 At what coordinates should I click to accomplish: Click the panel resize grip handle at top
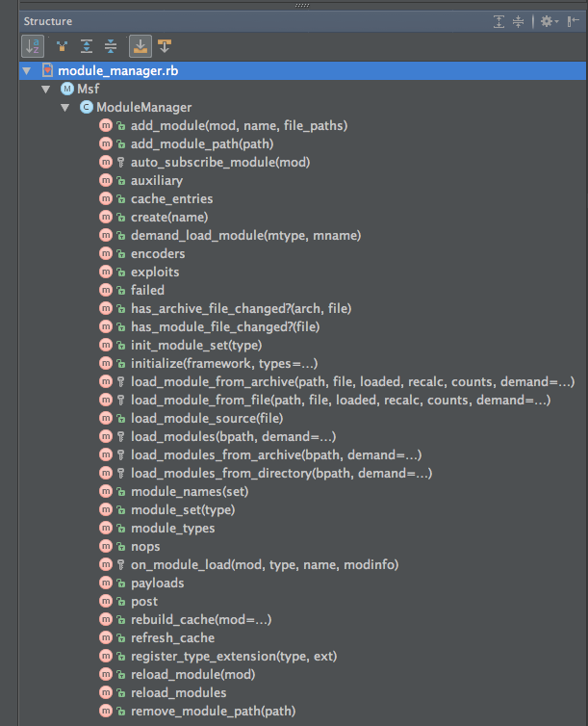pos(302,5)
